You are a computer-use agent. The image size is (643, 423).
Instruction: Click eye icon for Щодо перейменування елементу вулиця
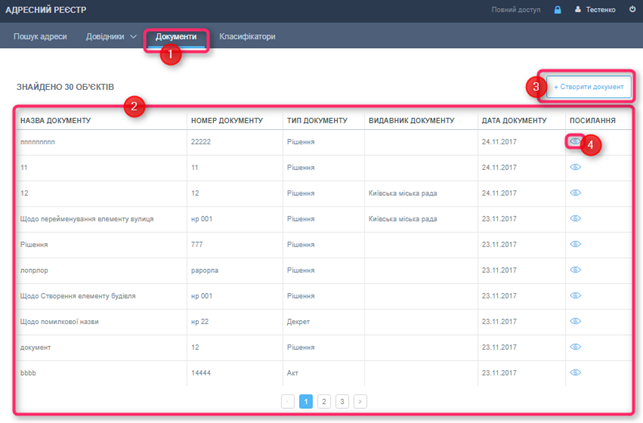click(x=575, y=218)
